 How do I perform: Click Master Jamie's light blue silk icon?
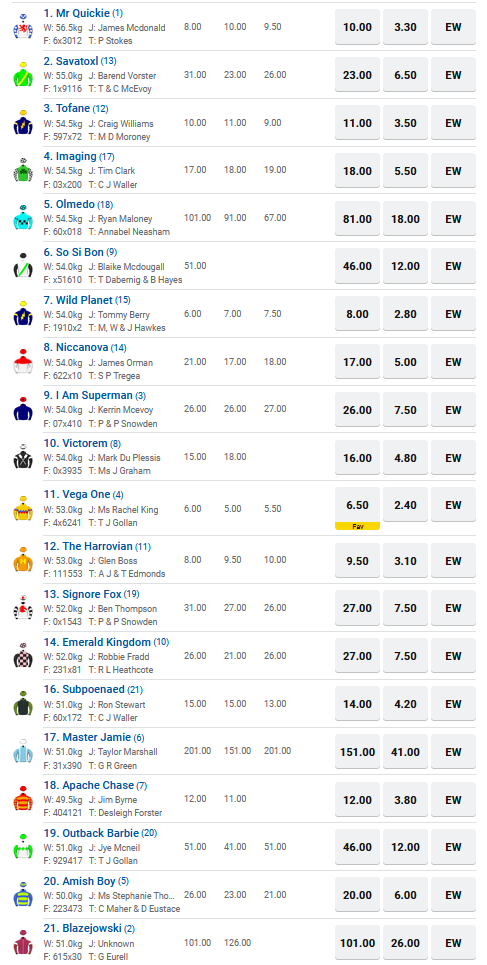[23, 751]
